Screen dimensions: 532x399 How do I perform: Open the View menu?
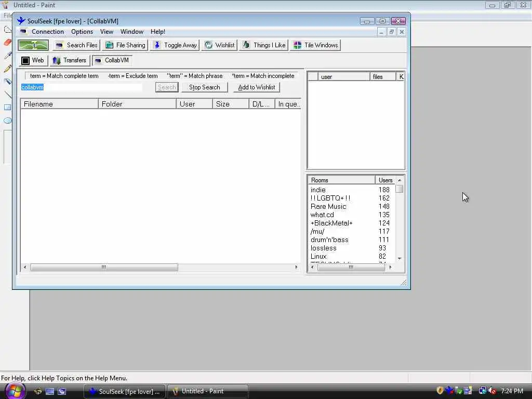[107, 32]
